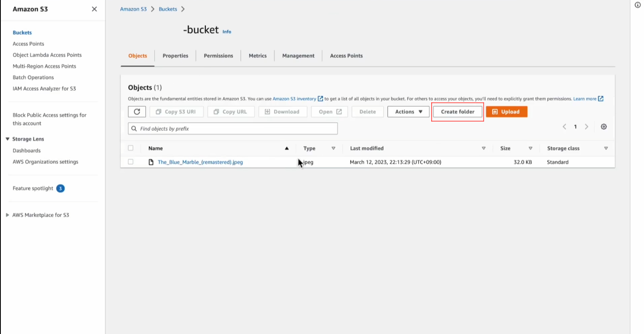The image size is (644, 334).
Task: Open Batch Operations in the sidebar
Action: tap(33, 77)
